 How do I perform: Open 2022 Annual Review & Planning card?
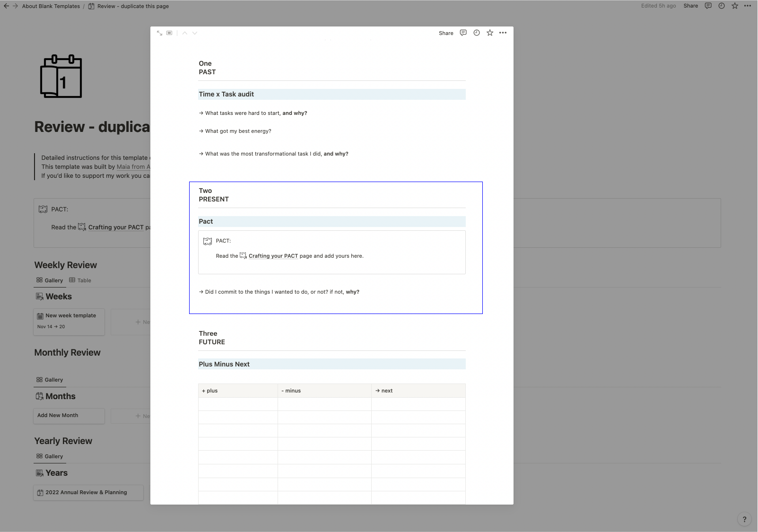[88, 492]
